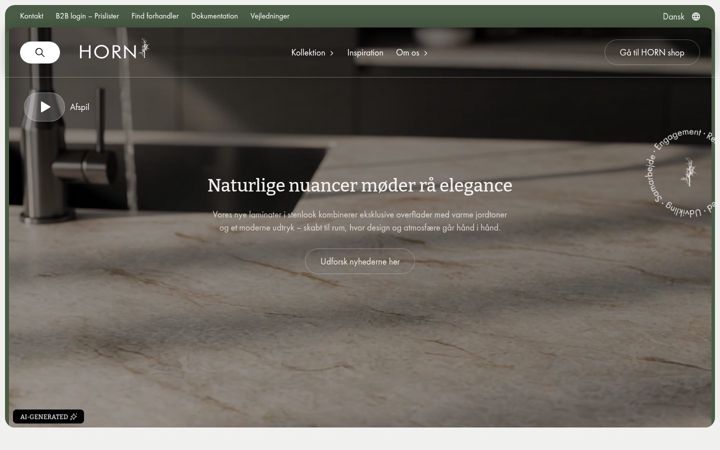Viewport: 720px width, 450px height.
Task: Open the Dansk language selector
Action: (673, 17)
